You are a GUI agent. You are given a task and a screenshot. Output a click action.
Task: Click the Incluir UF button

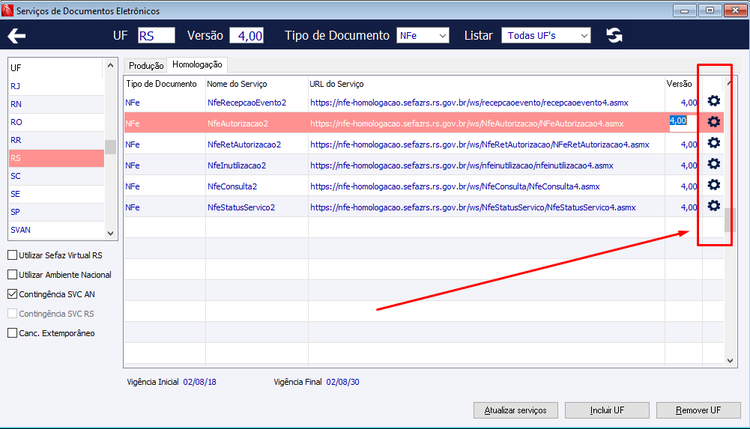tap(607, 410)
